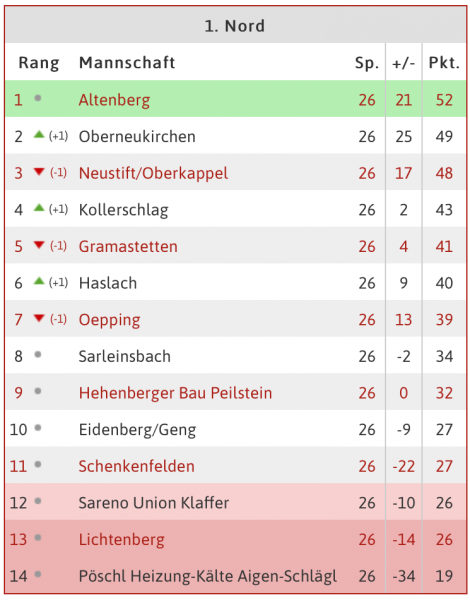Click the red down arrow beside Gramastetten

(x=39, y=245)
